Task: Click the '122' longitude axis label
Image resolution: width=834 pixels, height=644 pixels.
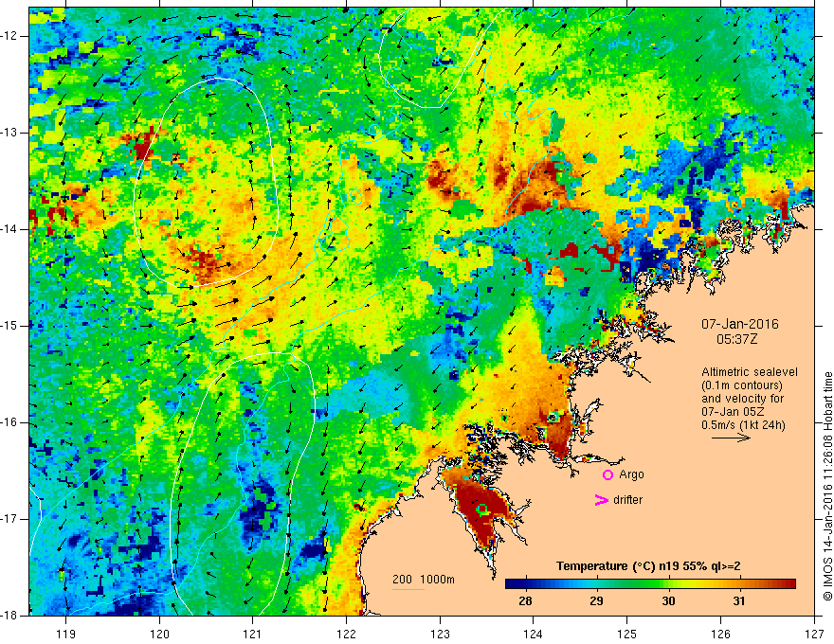Action: tap(346, 634)
